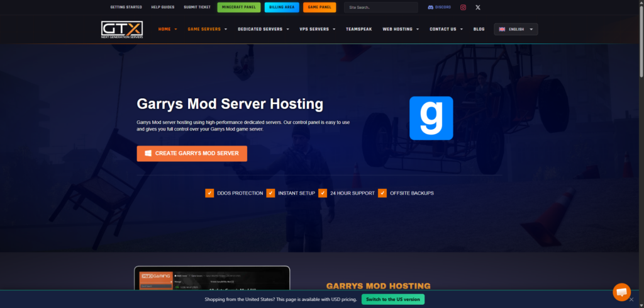Image resolution: width=644 pixels, height=308 pixels.
Task: Expand the Contact Us dropdown arrow
Action: pyautogui.click(x=461, y=30)
